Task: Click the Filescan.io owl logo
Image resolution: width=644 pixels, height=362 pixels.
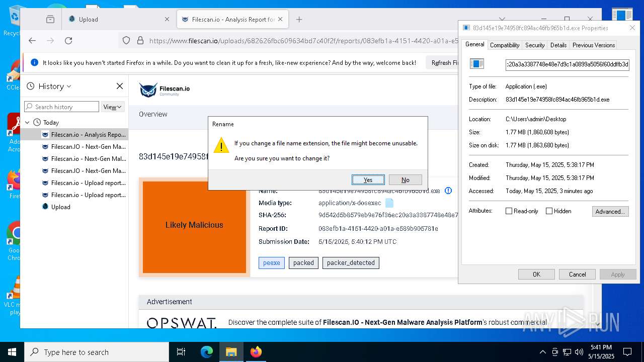Action: (148, 90)
